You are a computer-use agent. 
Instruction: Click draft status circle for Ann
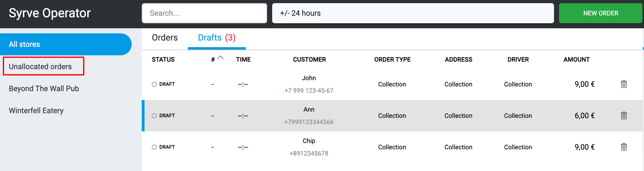click(154, 116)
